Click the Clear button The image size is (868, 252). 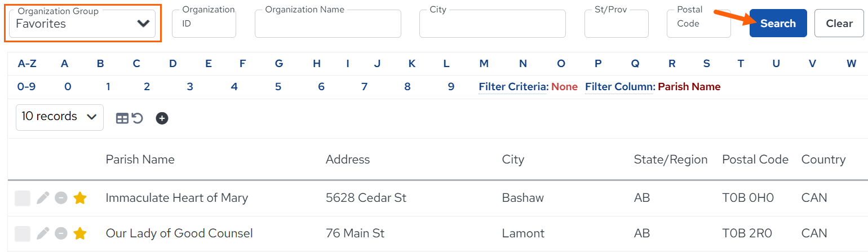click(839, 23)
